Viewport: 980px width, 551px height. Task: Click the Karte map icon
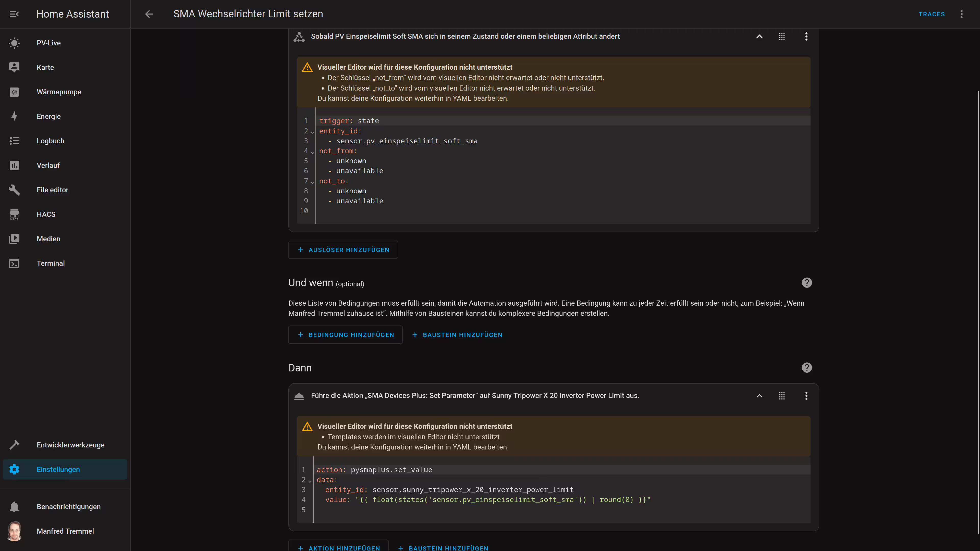pyautogui.click(x=14, y=67)
